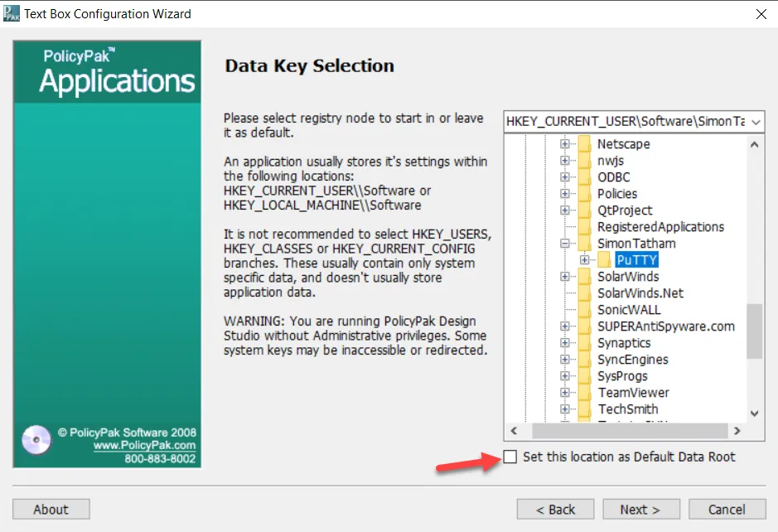Select the Policies tree item
The width and height of the screenshot is (778, 532).
coord(616,194)
